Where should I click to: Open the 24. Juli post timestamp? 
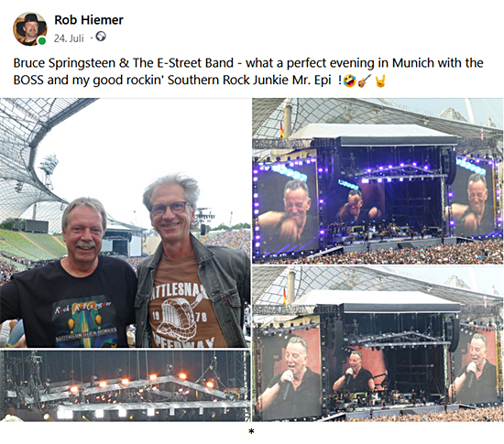tap(69, 38)
